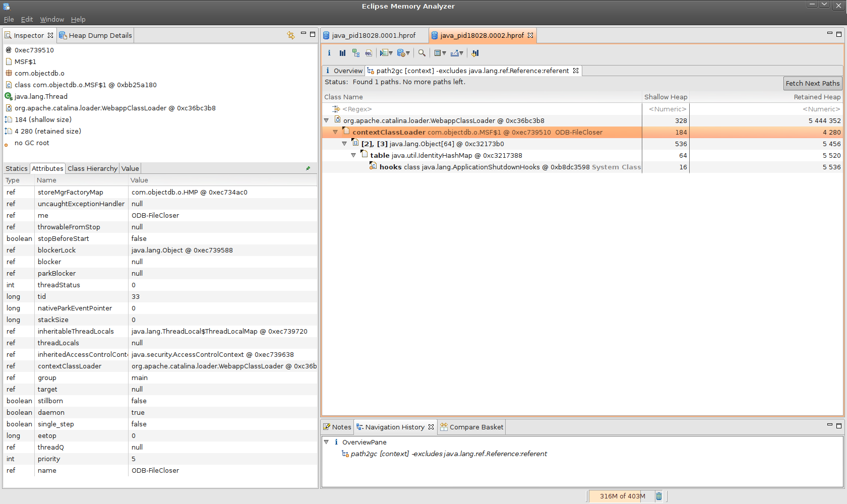The height and width of the screenshot is (504, 847).
Task: Switch to java_pid18028.0001.hprof tab
Action: [x=374, y=35]
